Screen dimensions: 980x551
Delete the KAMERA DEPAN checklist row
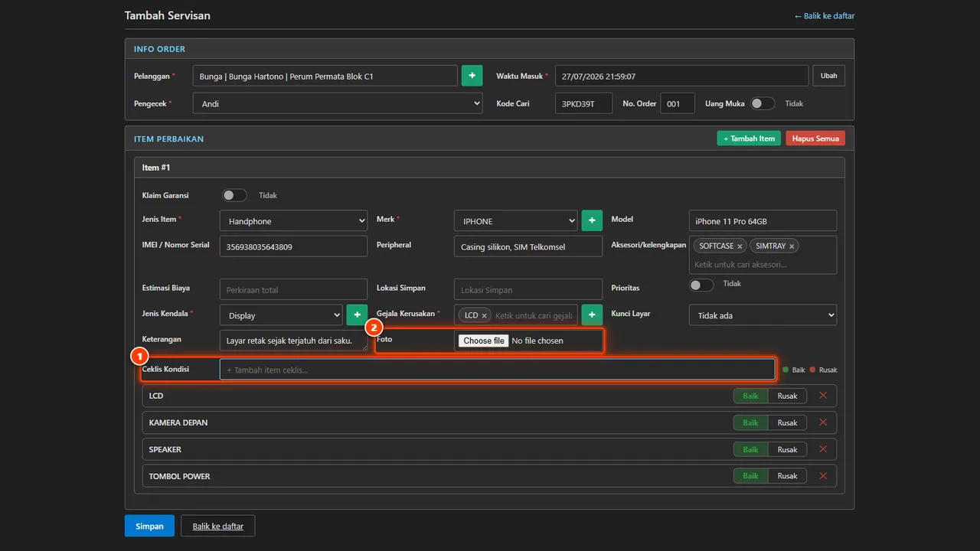[x=823, y=422]
